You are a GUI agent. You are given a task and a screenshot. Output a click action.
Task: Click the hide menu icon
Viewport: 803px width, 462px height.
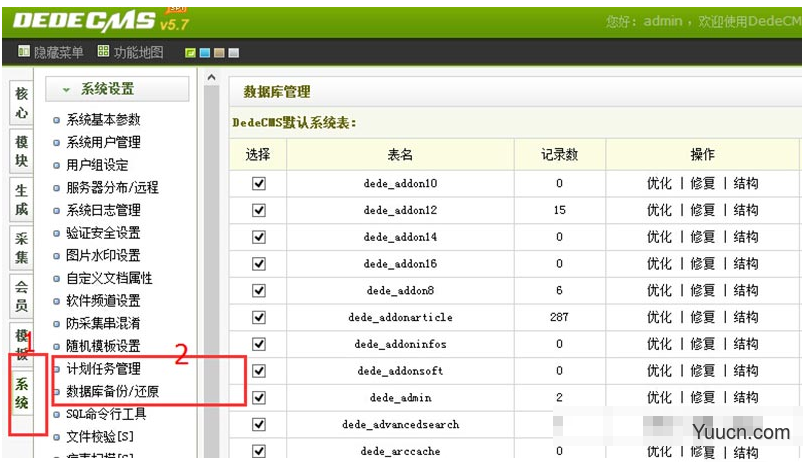[x=24, y=51]
